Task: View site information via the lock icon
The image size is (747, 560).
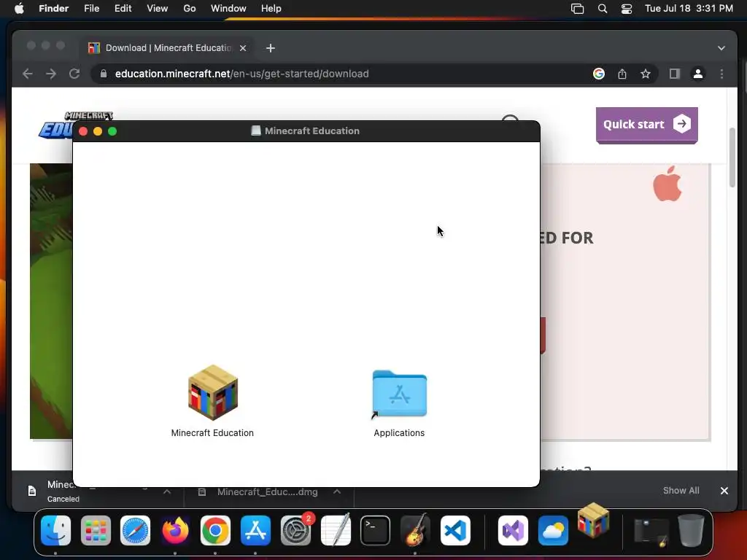Action: click(104, 74)
